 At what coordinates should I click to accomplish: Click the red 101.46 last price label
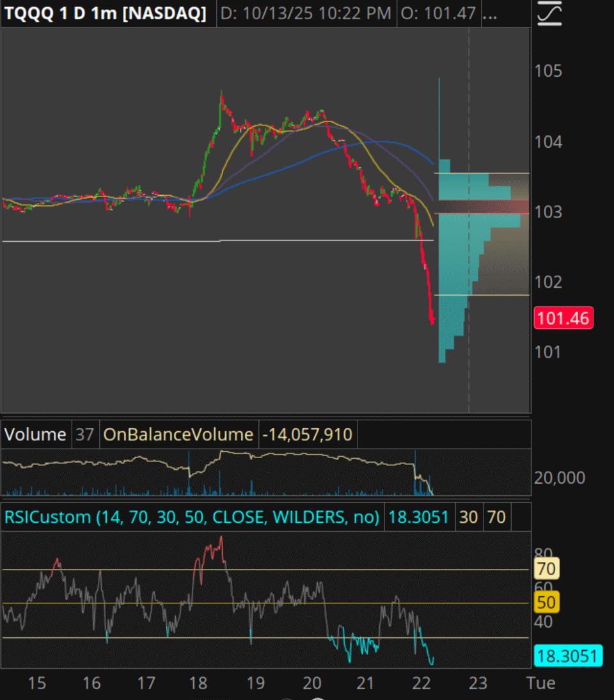click(563, 318)
